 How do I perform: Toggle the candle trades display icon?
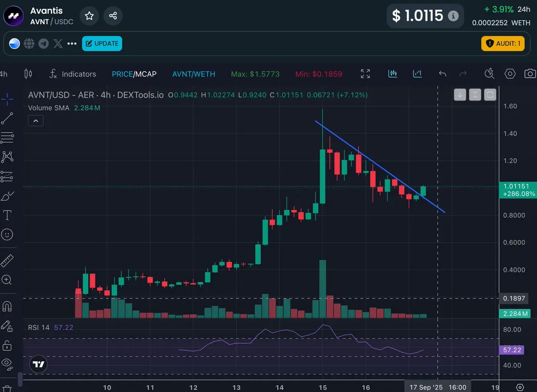click(x=393, y=74)
